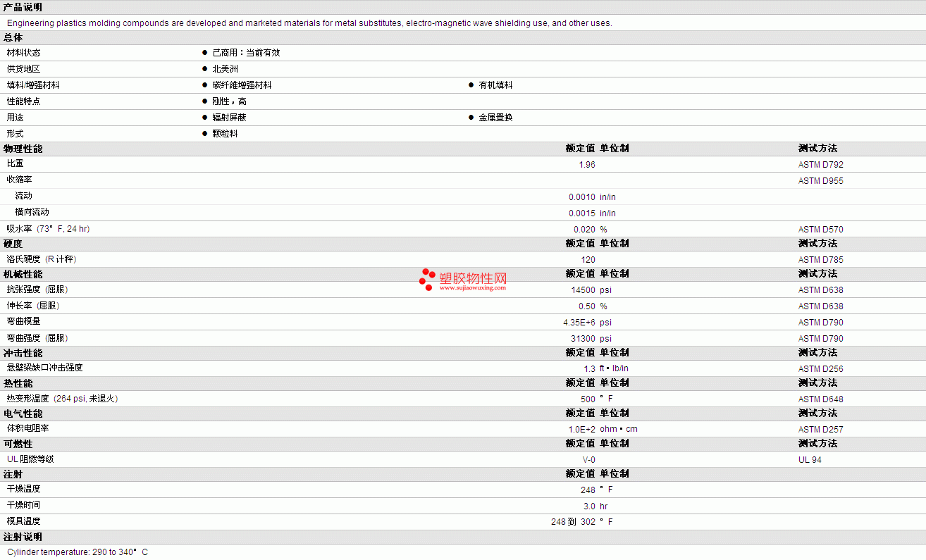This screenshot has height=560, width=926.
Task: Click the '产品说明' section header
Action: coord(23,7)
